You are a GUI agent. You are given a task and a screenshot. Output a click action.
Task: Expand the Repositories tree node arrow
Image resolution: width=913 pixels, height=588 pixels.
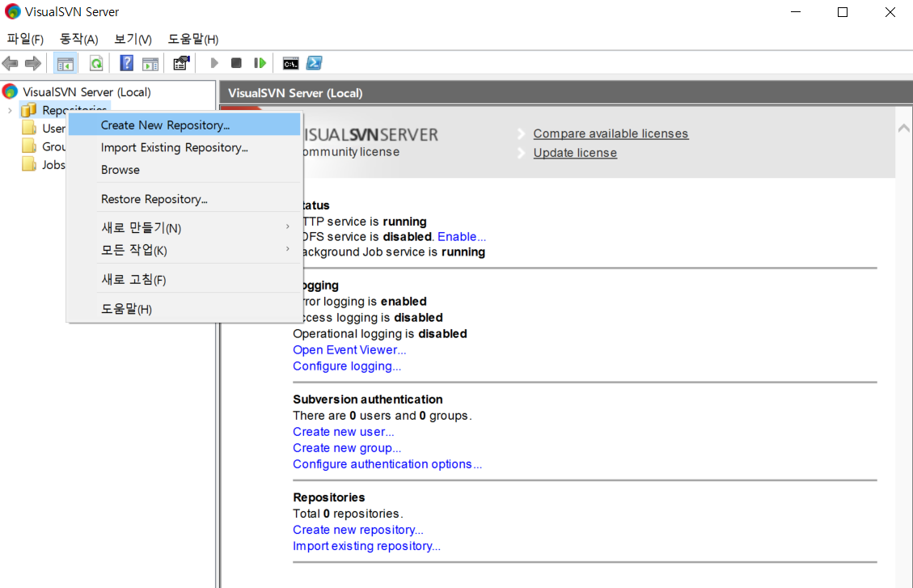click(10, 110)
